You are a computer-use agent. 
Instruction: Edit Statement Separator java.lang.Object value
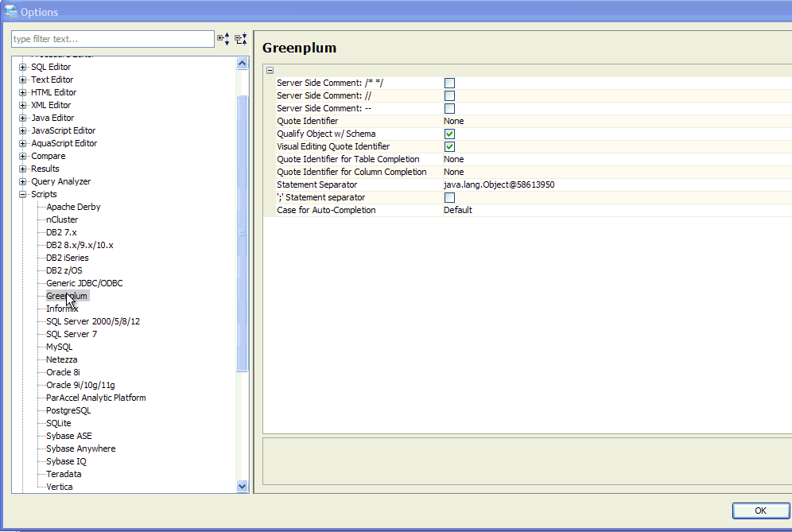point(499,184)
